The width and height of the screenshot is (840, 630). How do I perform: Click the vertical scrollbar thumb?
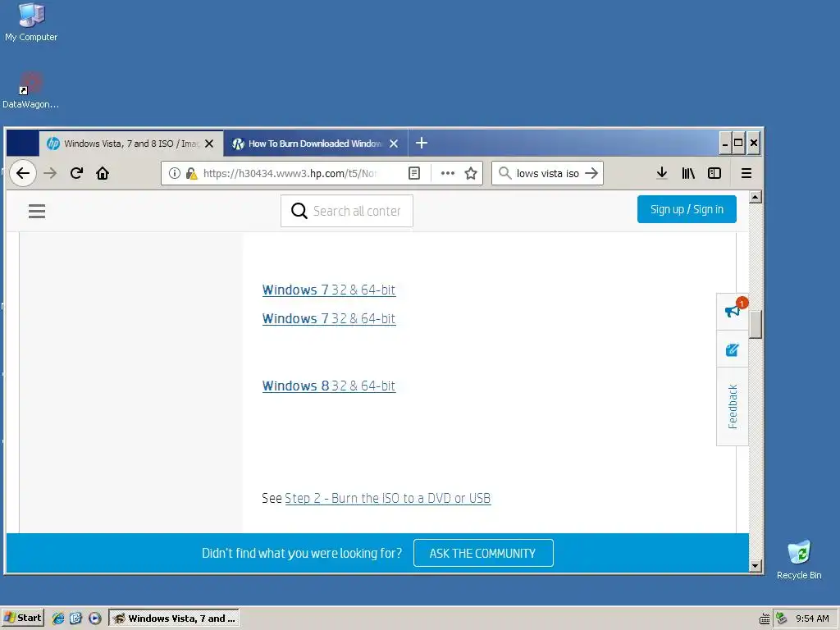tap(756, 324)
